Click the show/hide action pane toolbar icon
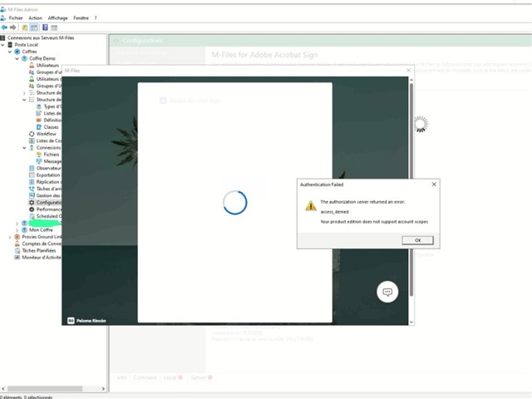The image size is (532, 399). point(54,27)
